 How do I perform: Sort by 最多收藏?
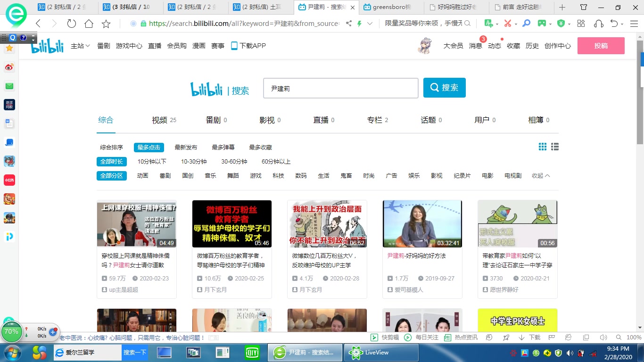[260, 148]
